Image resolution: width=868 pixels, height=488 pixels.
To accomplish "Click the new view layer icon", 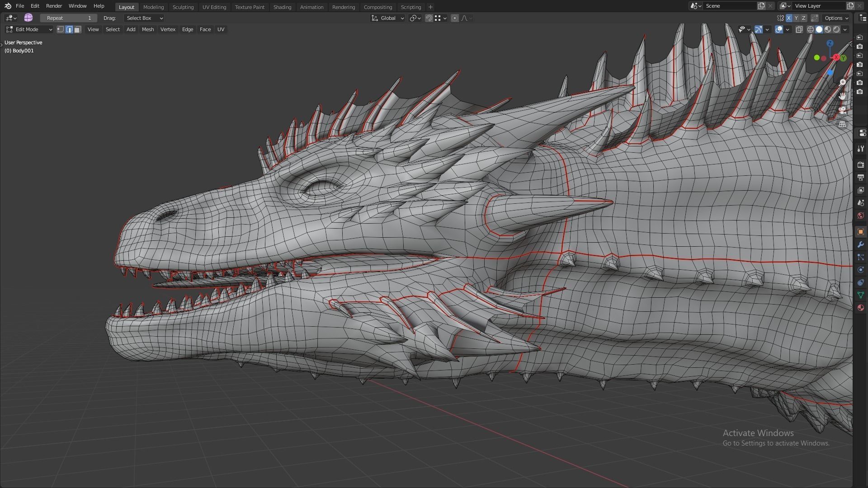I will pos(850,6).
